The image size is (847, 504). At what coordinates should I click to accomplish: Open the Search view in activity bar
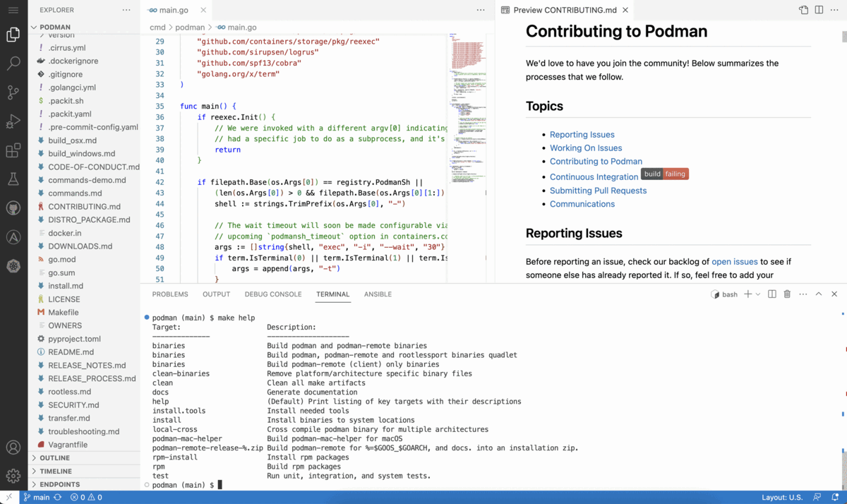point(13,64)
